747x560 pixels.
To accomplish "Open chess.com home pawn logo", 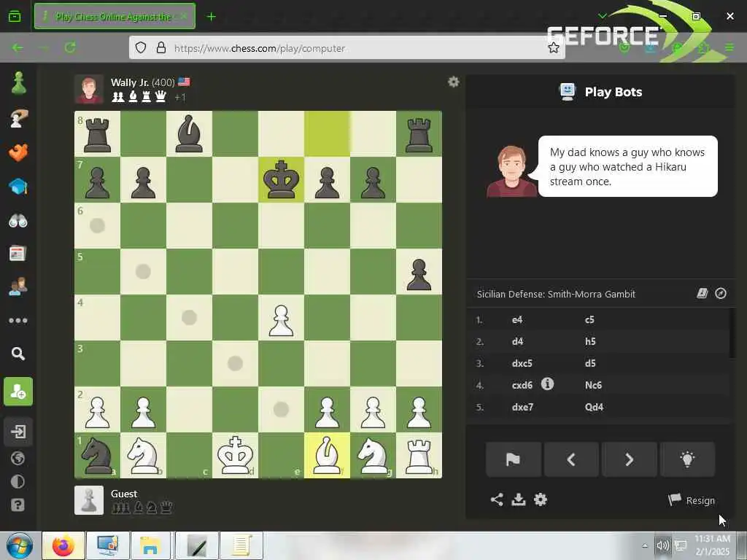I will [18, 83].
